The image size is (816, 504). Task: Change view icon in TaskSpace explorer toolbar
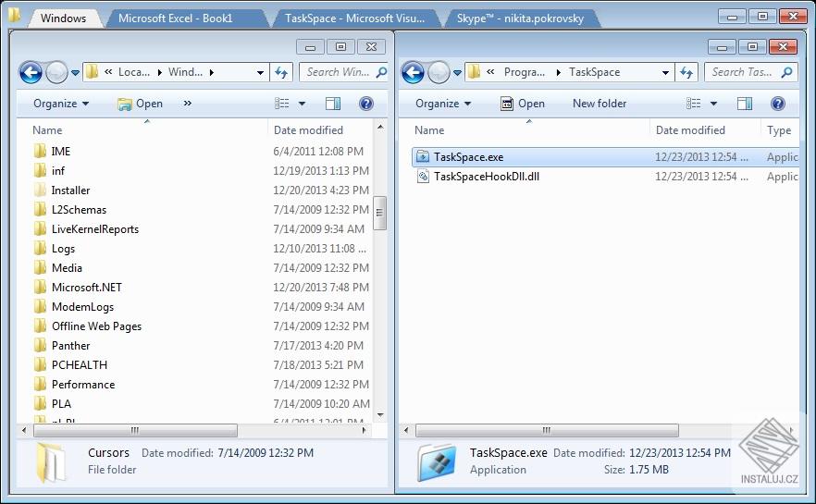click(693, 104)
